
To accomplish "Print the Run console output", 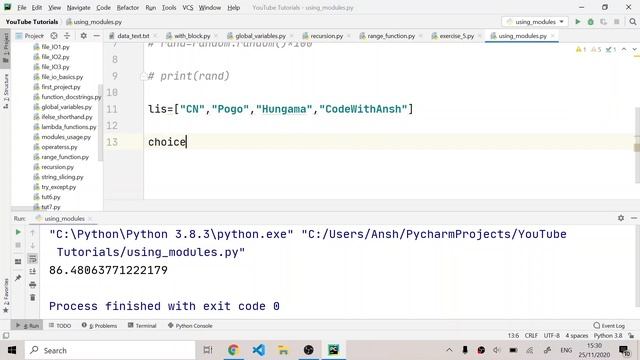I will 33,284.
